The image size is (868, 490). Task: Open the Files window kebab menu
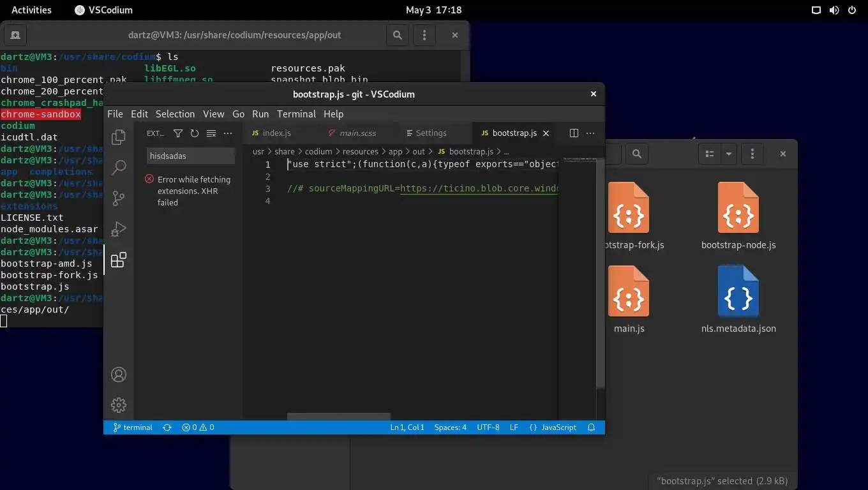(752, 154)
